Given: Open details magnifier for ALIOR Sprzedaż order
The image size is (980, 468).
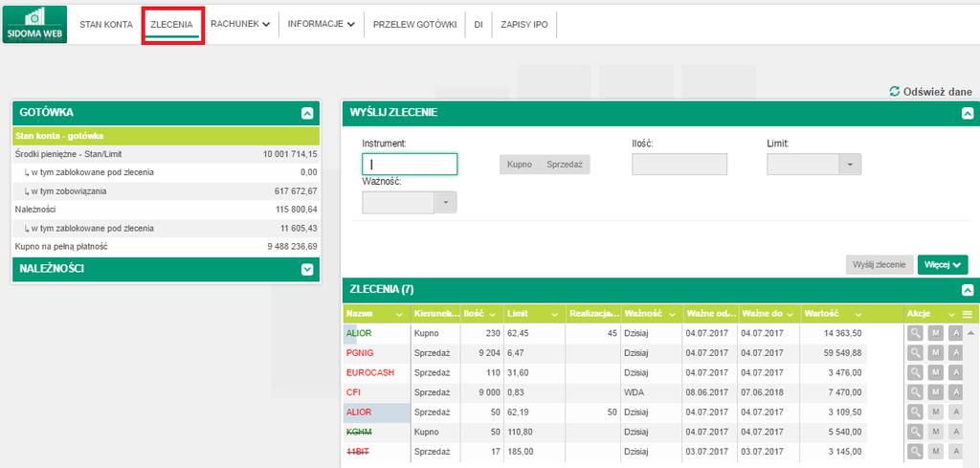Looking at the screenshot, I should 915,412.
